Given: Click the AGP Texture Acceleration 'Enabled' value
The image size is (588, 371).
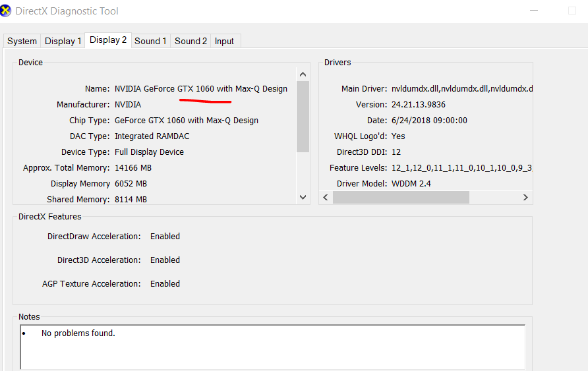Looking at the screenshot, I should tap(165, 283).
